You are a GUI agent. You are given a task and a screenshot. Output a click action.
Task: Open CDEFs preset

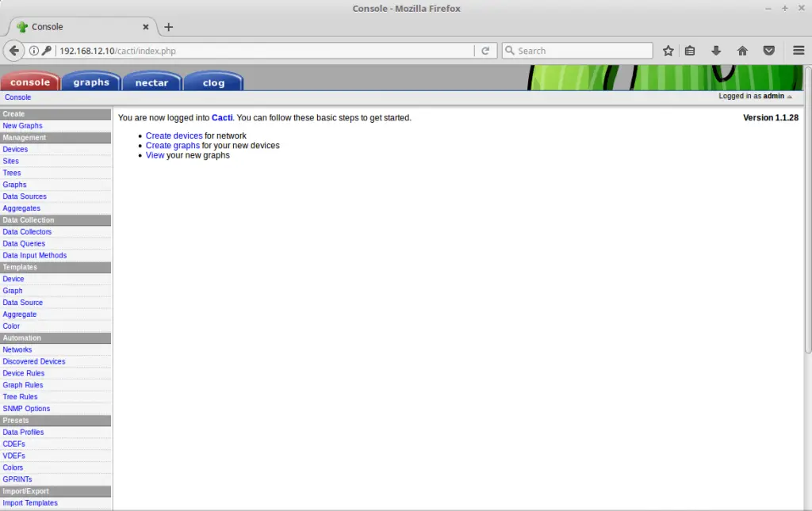[x=13, y=444]
